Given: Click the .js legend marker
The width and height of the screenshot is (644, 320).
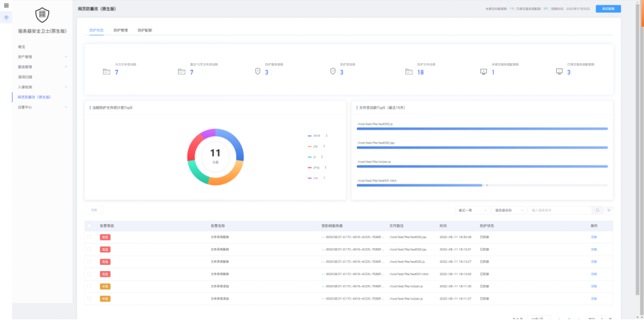Looking at the screenshot, I should (310, 157).
